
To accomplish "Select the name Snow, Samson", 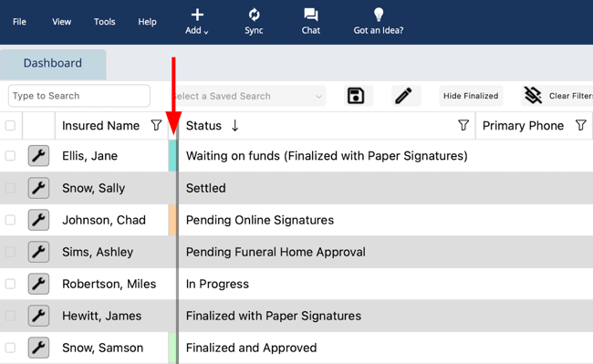I will tap(102, 348).
